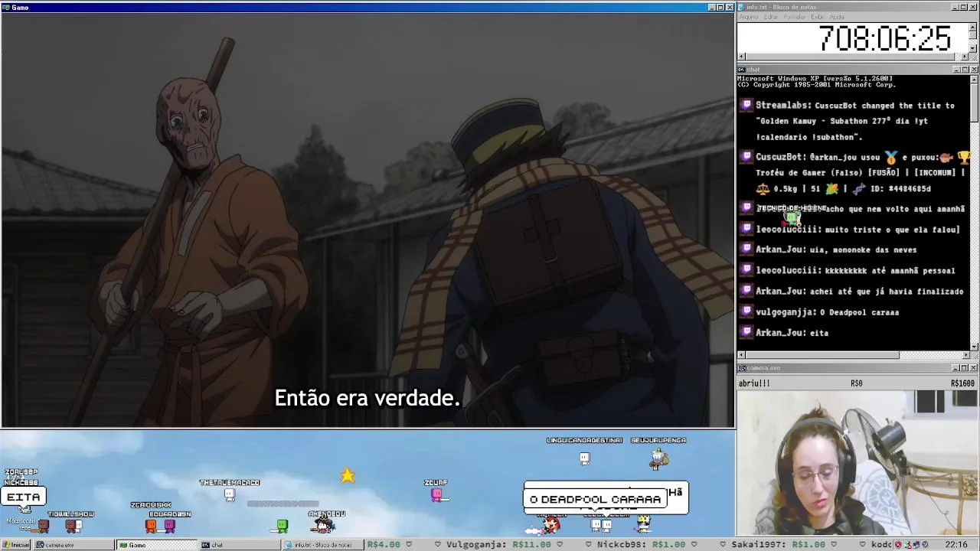Click the Iniciar start button
The image size is (980, 551).
pyautogui.click(x=15, y=545)
